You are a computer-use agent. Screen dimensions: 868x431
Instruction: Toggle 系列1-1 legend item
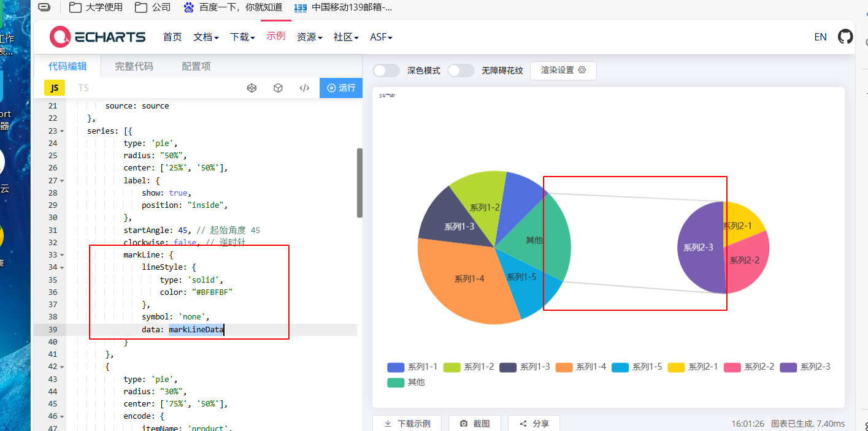pyautogui.click(x=412, y=367)
